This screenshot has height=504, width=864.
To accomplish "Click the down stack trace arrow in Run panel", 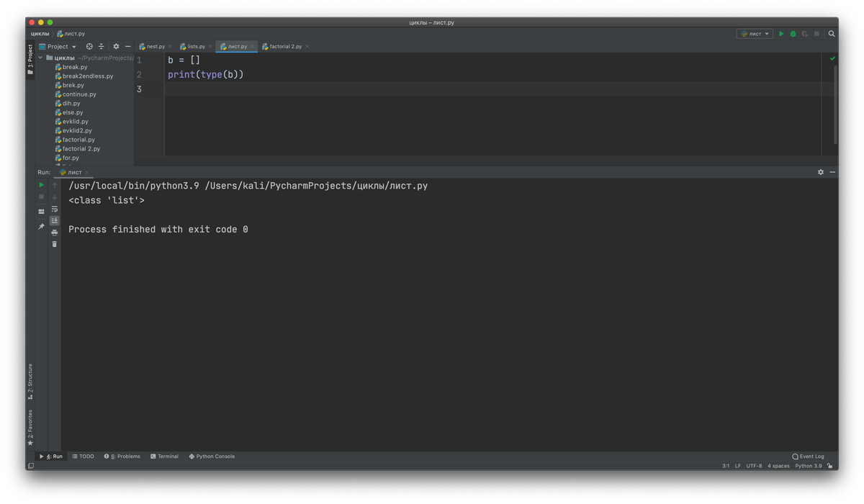I will 55,197.
